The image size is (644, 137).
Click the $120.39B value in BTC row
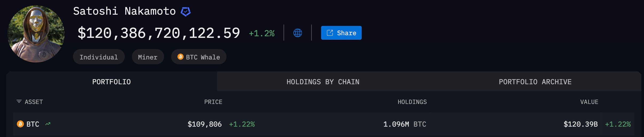click(580, 124)
